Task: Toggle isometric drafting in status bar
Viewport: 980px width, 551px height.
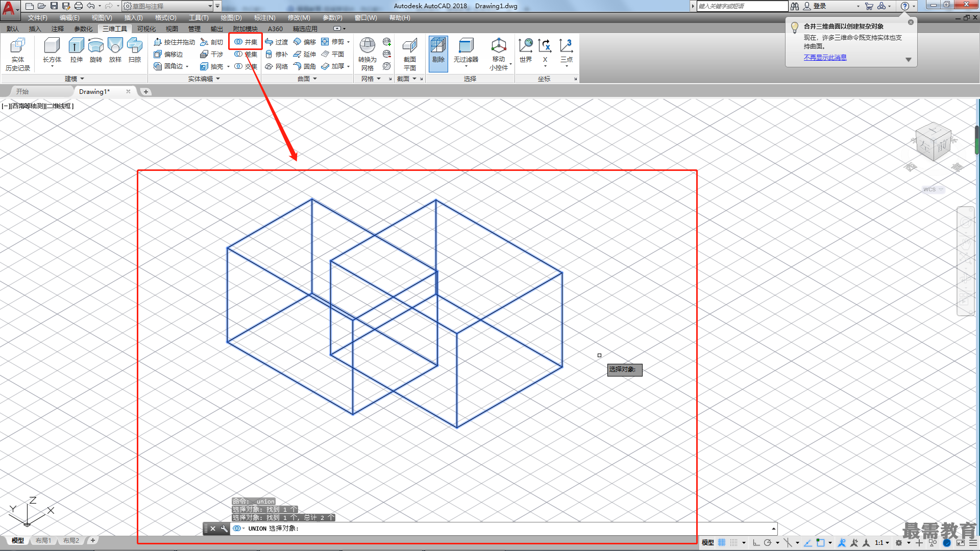Action: [788, 542]
